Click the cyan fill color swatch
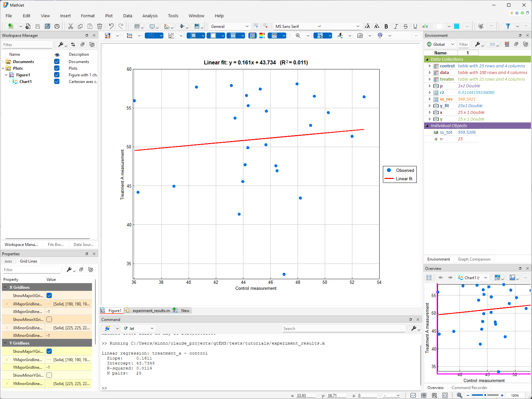This screenshot has height=399, width=532. (x=457, y=26)
